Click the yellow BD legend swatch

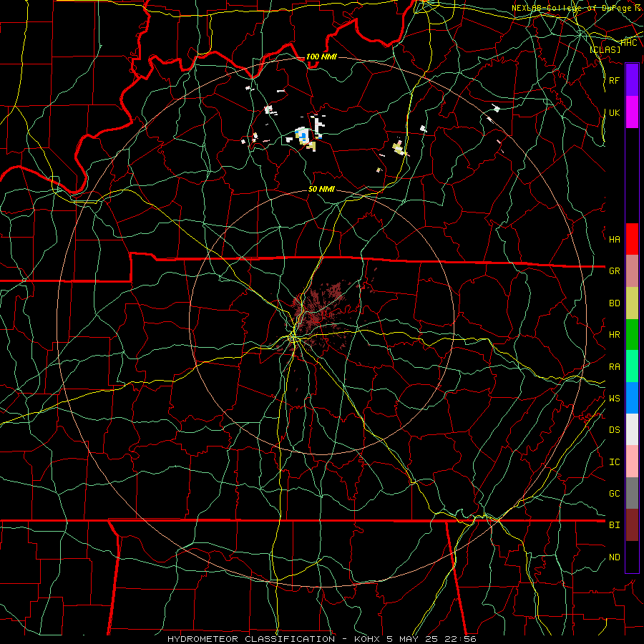632,303
